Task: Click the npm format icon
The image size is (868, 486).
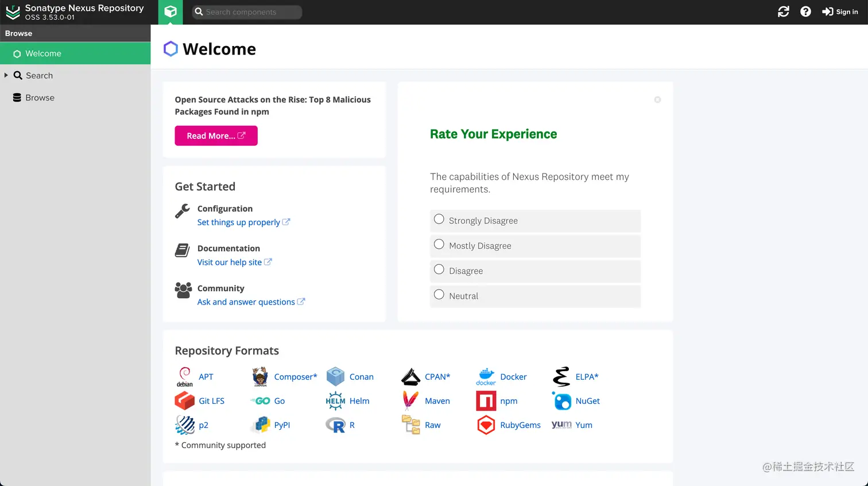Action: click(486, 401)
